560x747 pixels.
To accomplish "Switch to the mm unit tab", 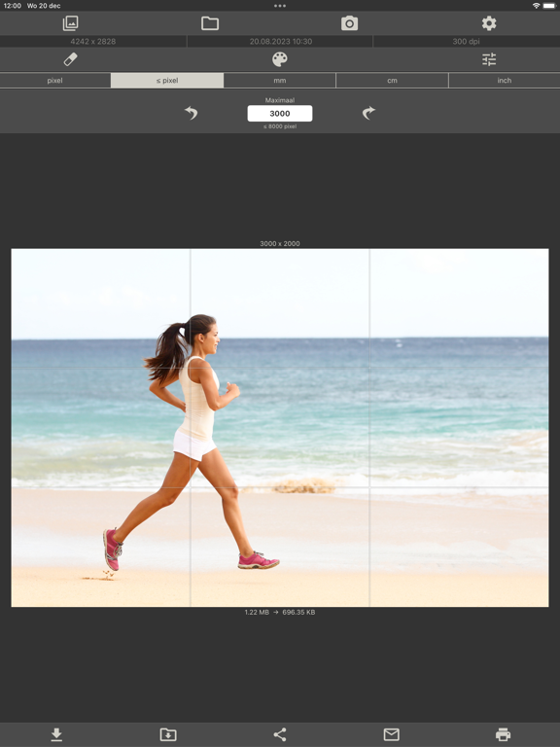I will point(280,81).
